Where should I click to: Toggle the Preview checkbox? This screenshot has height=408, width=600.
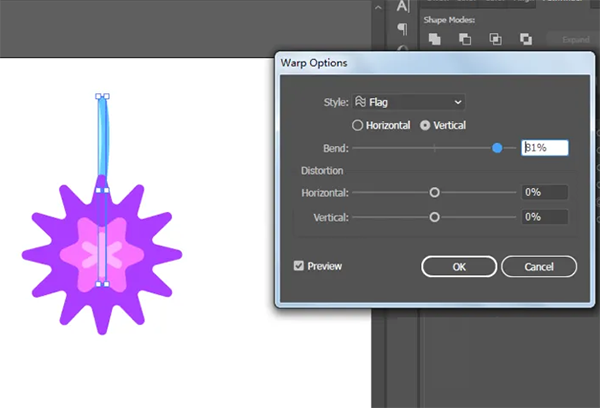pos(299,266)
